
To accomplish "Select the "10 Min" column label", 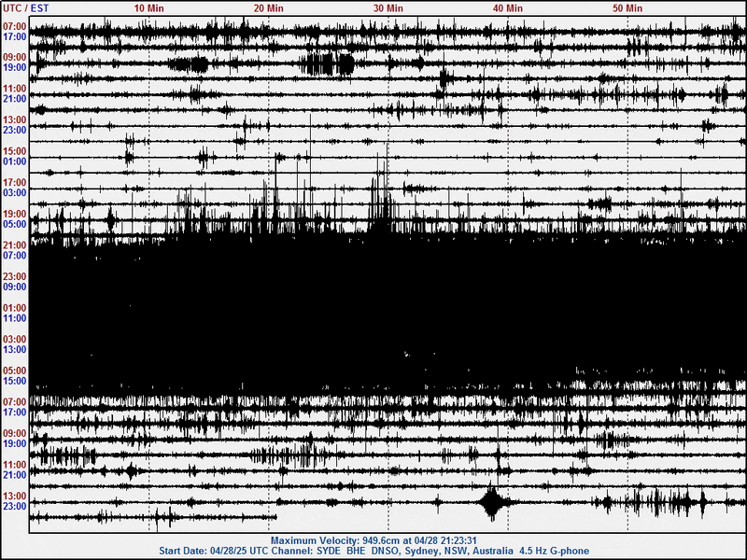I will pyautogui.click(x=148, y=8).
